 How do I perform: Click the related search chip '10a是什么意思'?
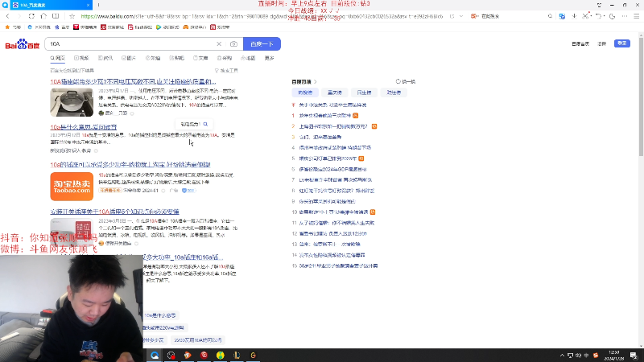160,315
